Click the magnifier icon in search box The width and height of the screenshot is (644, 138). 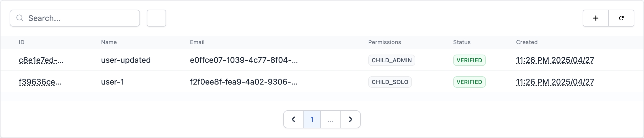(20, 18)
